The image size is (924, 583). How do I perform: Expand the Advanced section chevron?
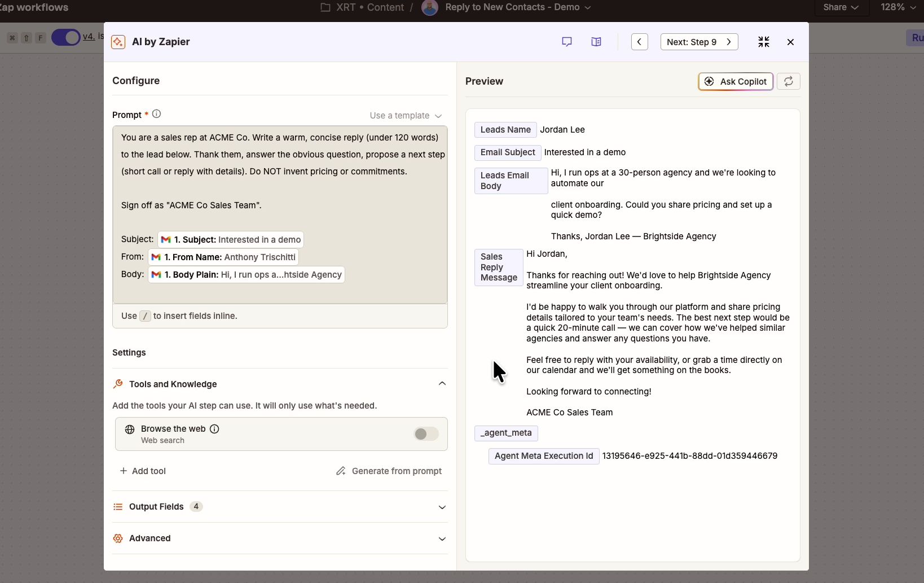(442, 538)
